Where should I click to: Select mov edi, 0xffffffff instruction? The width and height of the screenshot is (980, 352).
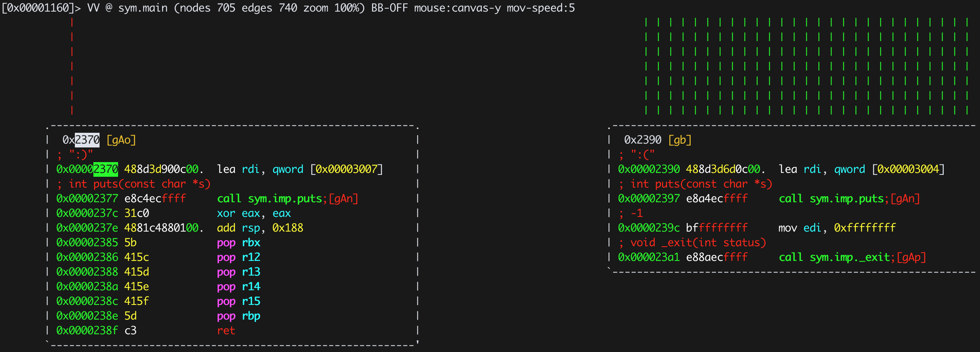click(x=837, y=228)
